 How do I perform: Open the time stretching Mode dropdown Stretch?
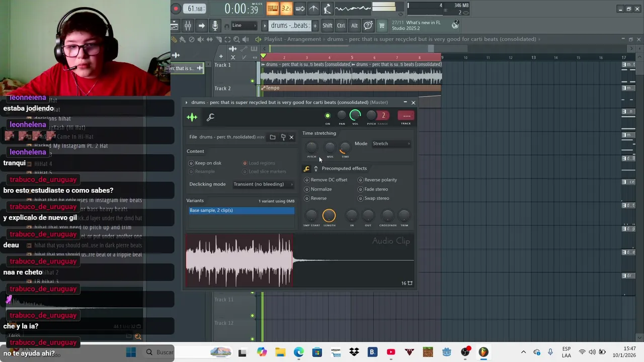tap(391, 144)
